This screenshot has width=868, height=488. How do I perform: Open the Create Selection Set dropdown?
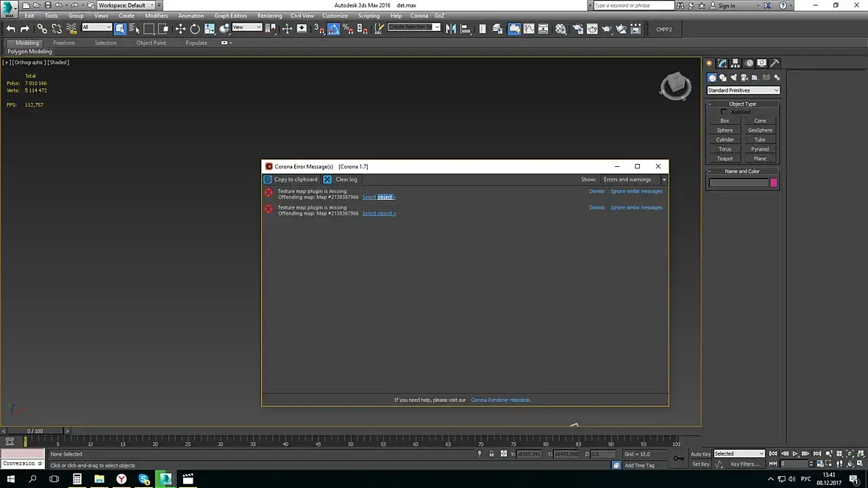coord(414,27)
